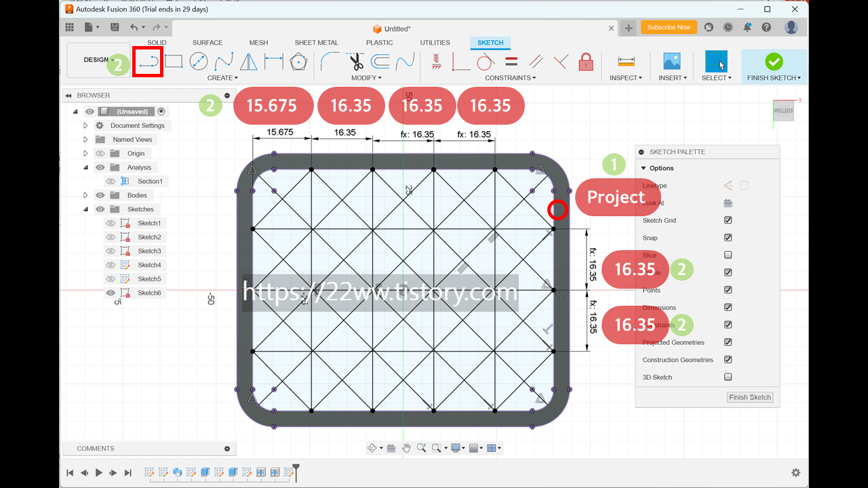868x488 pixels.
Task: Apply the Horizontal/Vertical constraint
Action: click(436, 62)
